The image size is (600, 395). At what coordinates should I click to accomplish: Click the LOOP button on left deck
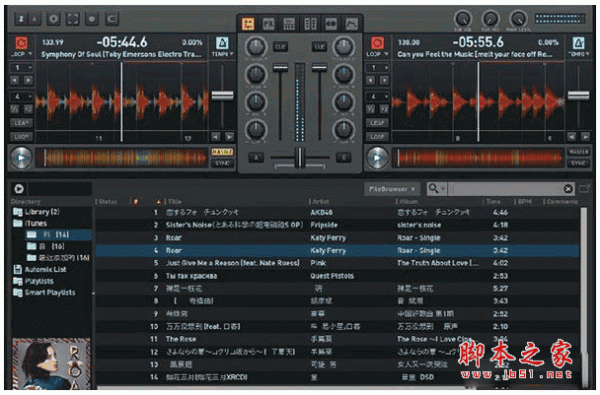(21, 137)
